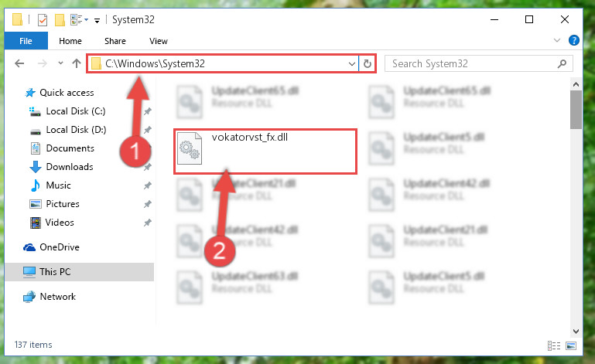Go up one folder level
The height and width of the screenshot is (364, 595).
click(77, 63)
